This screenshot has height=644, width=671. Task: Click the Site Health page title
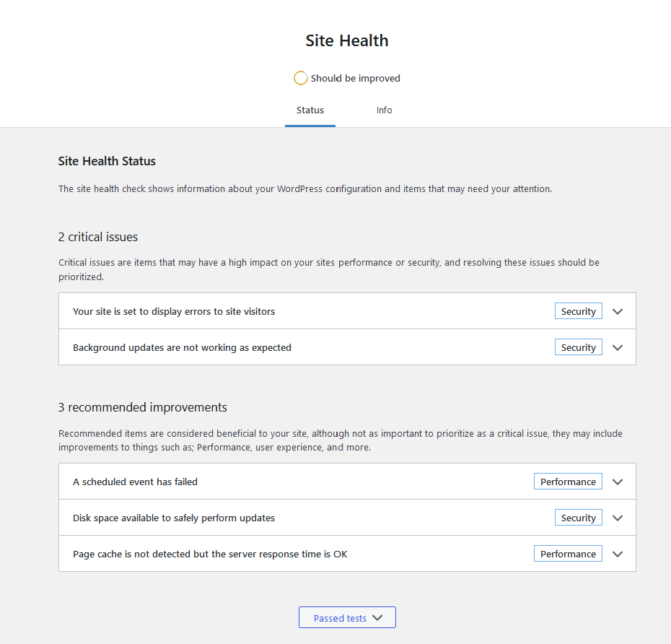[346, 40]
